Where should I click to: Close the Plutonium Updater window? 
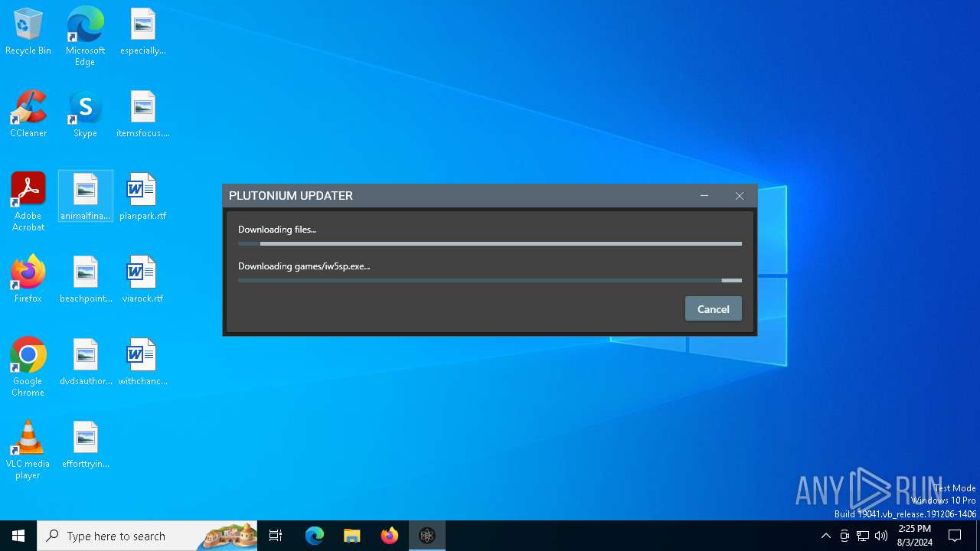point(740,196)
